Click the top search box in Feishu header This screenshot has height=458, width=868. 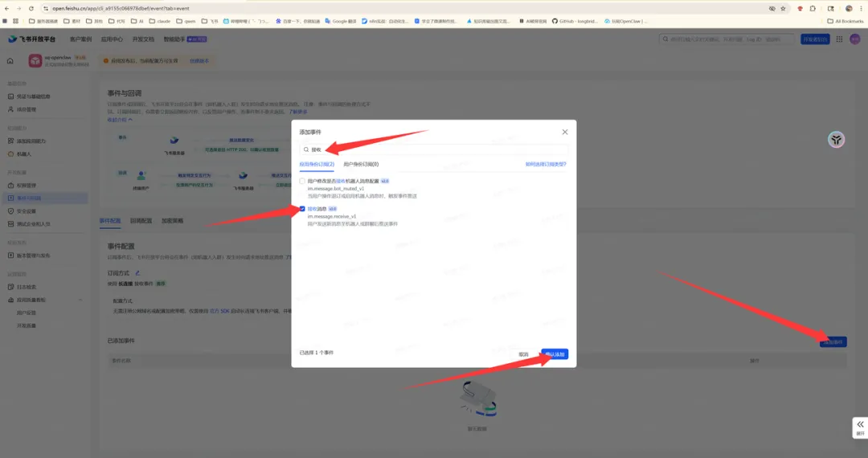click(x=727, y=39)
